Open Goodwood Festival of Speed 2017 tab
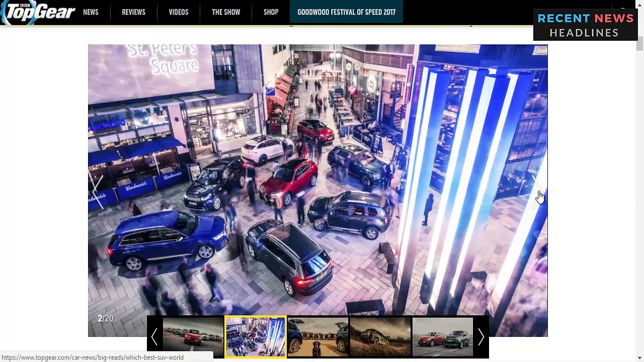644x362 pixels. point(347,12)
